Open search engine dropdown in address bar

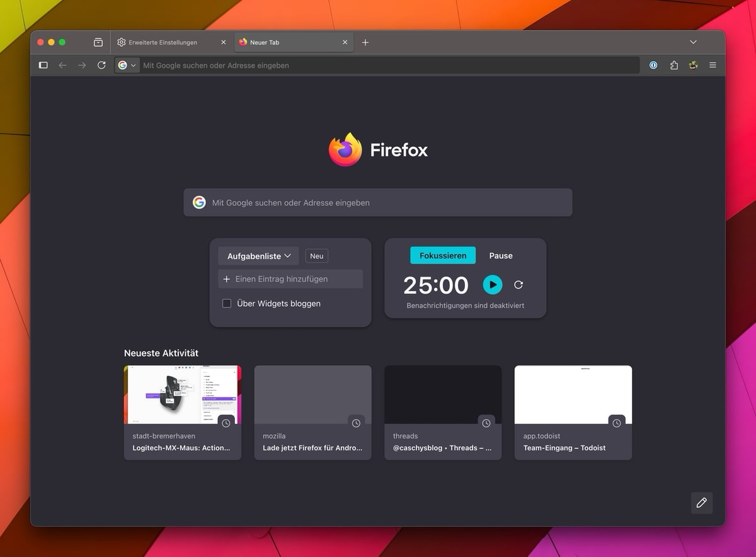pos(127,65)
